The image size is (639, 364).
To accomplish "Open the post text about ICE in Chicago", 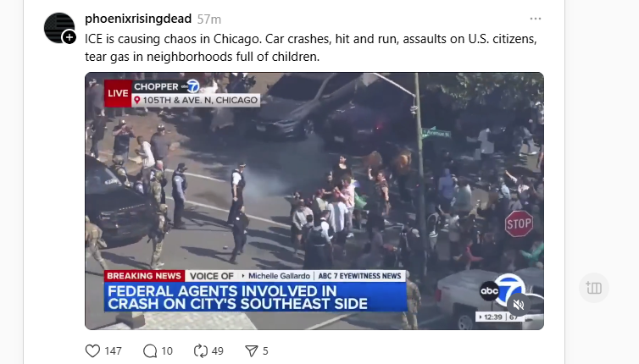I will [310, 47].
